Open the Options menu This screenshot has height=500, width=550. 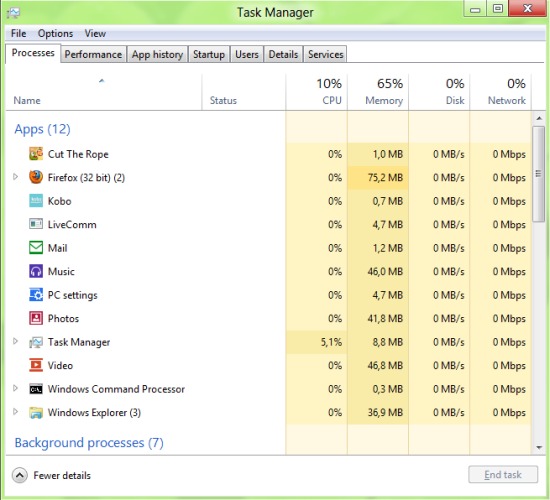pyautogui.click(x=55, y=34)
